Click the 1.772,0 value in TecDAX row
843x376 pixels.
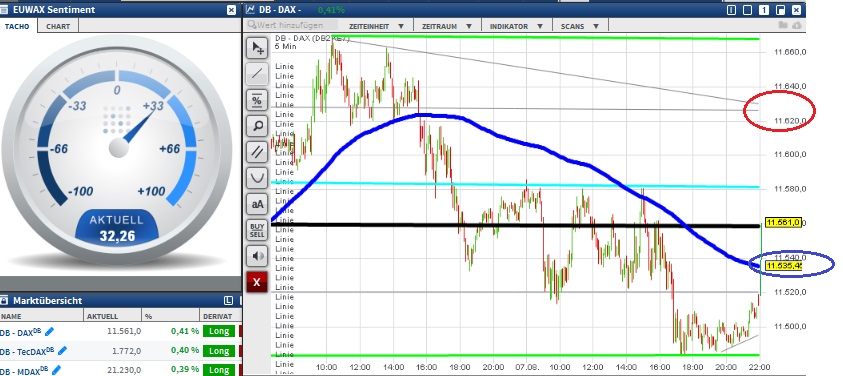(126, 351)
